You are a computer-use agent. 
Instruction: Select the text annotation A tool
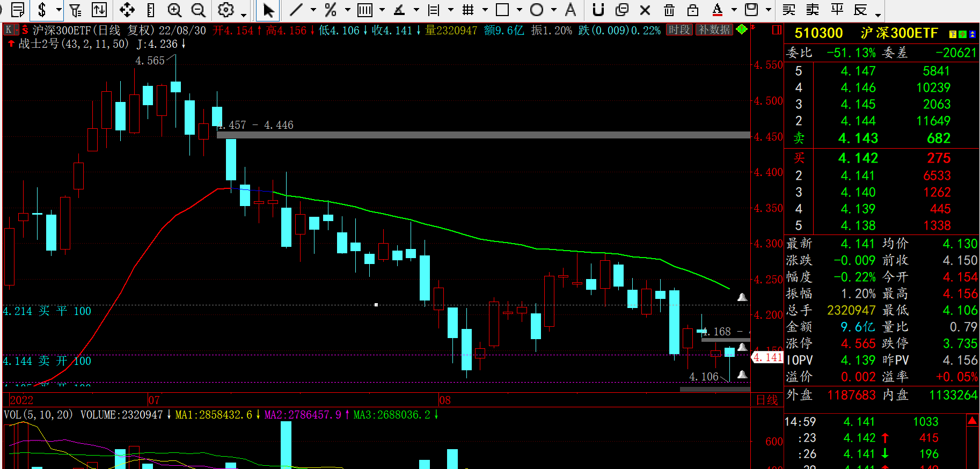tap(571, 10)
